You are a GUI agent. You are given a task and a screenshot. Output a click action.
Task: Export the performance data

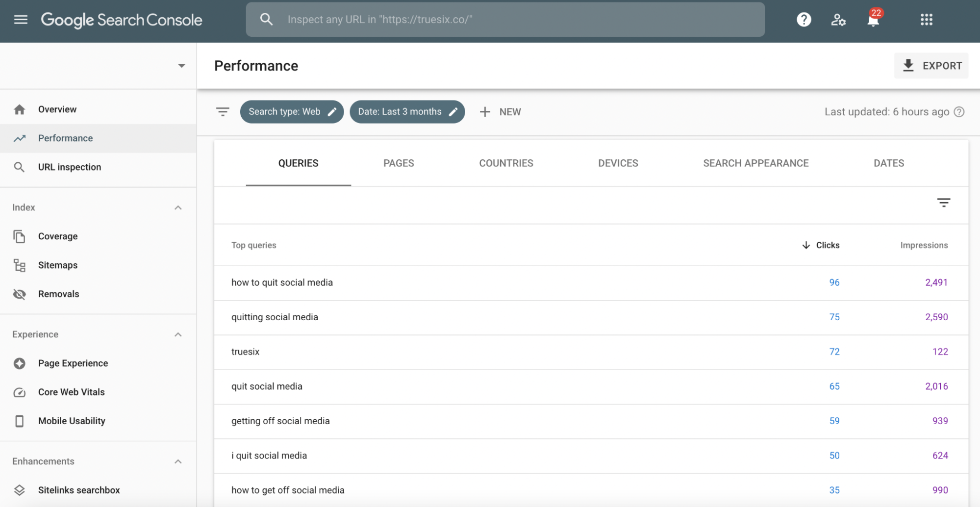[931, 66]
